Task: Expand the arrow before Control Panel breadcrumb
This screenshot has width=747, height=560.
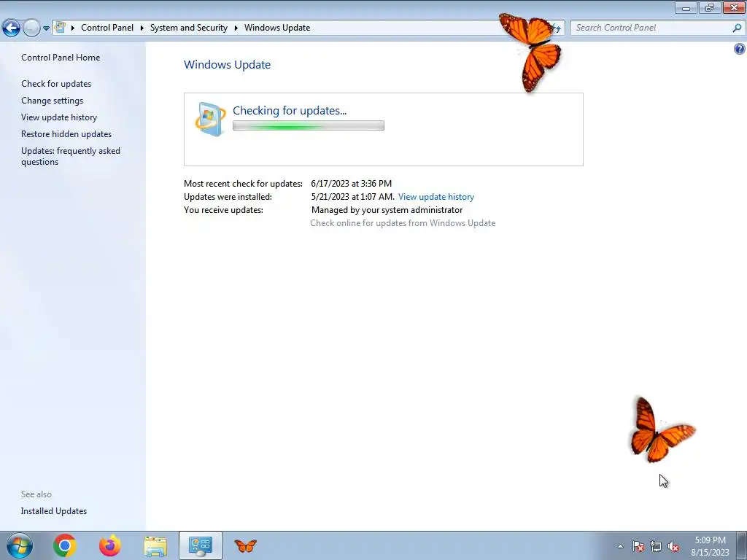Action: tap(73, 28)
